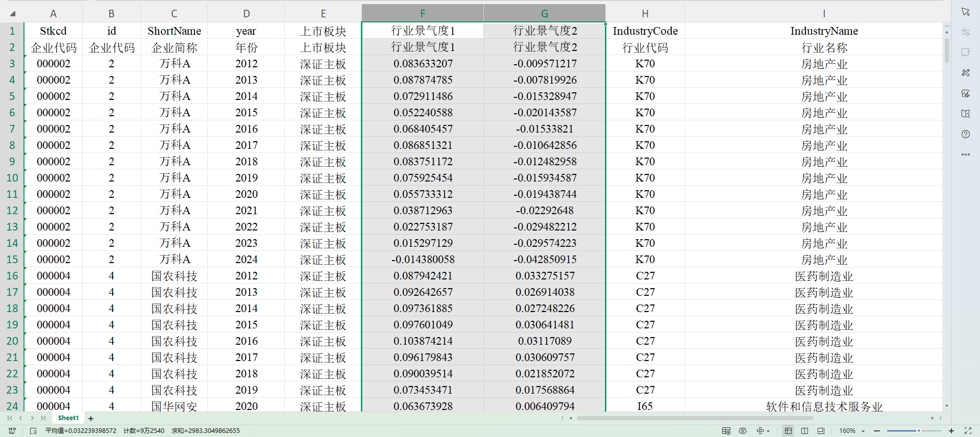Click the book search icon in sidebar
This screenshot has height=437, width=980.
[x=965, y=114]
